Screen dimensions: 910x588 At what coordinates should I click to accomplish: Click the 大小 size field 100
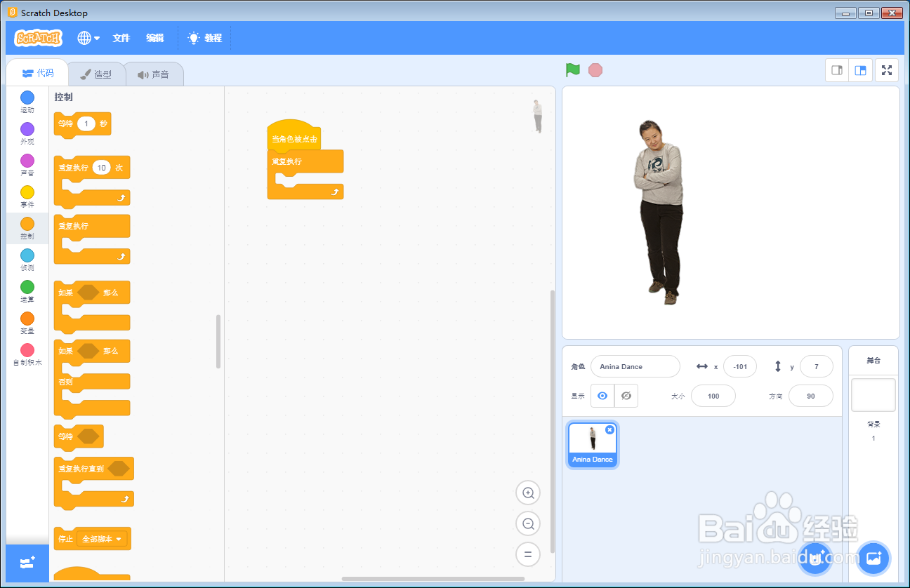713,396
